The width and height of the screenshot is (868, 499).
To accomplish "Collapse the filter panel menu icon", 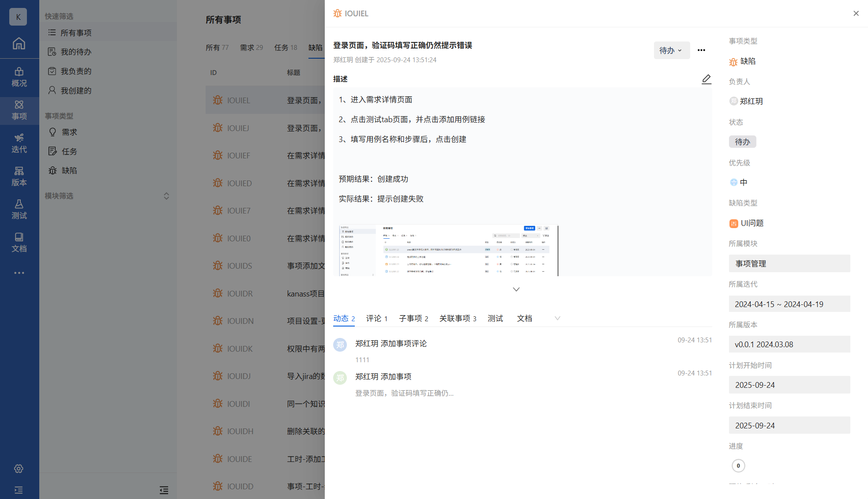I will pyautogui.click(x=164, y=490).
